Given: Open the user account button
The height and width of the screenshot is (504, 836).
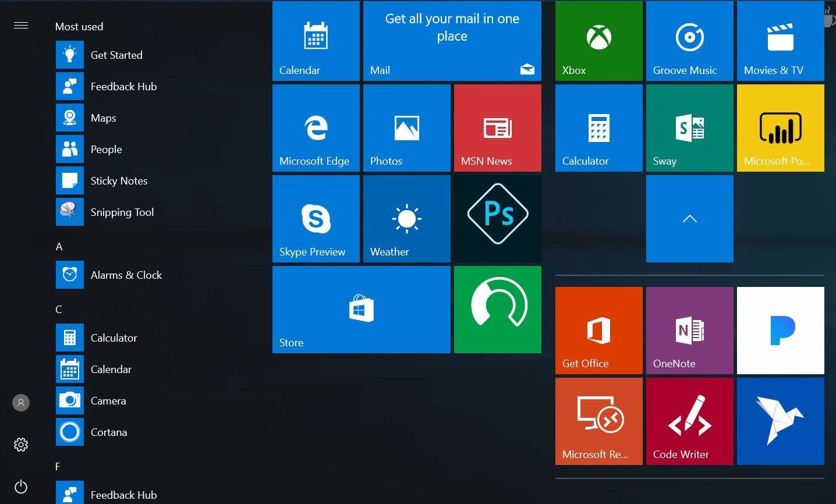Looking at the screenshot, I should (21, 403).
